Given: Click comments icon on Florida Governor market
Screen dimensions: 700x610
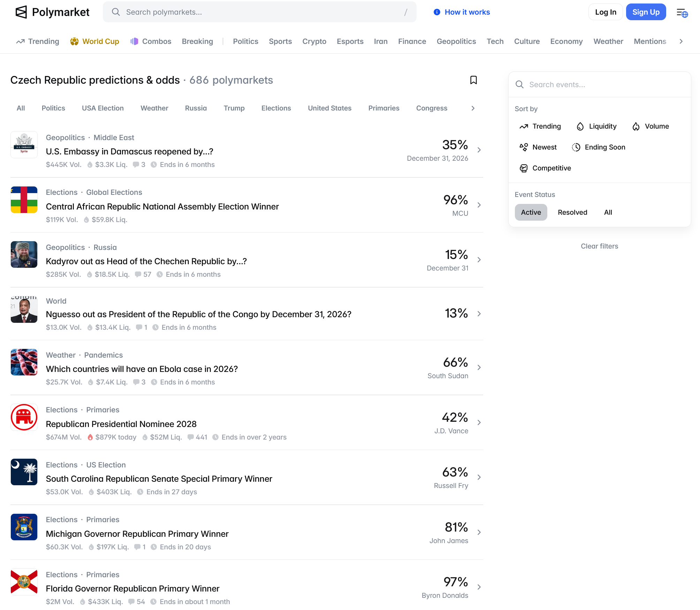Looking at the screenshot, I should tap(131, 602).
